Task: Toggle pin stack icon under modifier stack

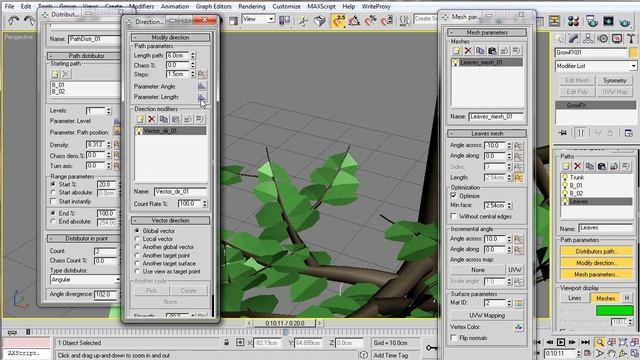Action: pos(563,133)
